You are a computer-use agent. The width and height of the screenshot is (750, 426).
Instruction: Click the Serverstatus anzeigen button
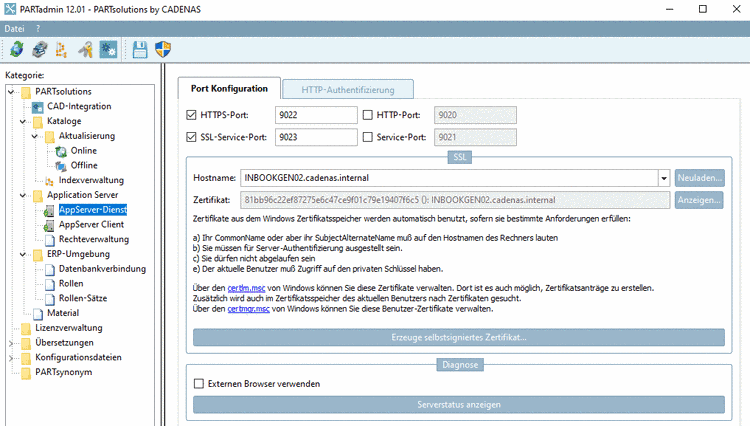pyautogui.click(x=459, y=404)
